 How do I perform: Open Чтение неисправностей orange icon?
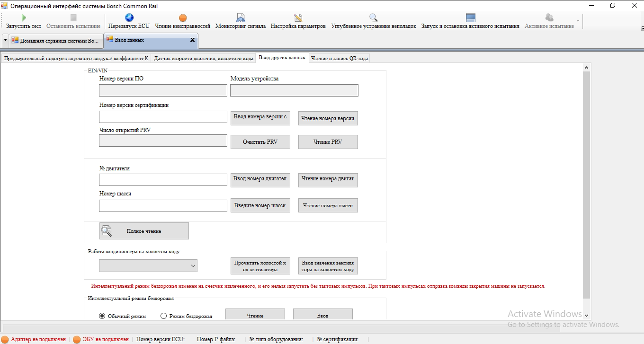[183, 18]
